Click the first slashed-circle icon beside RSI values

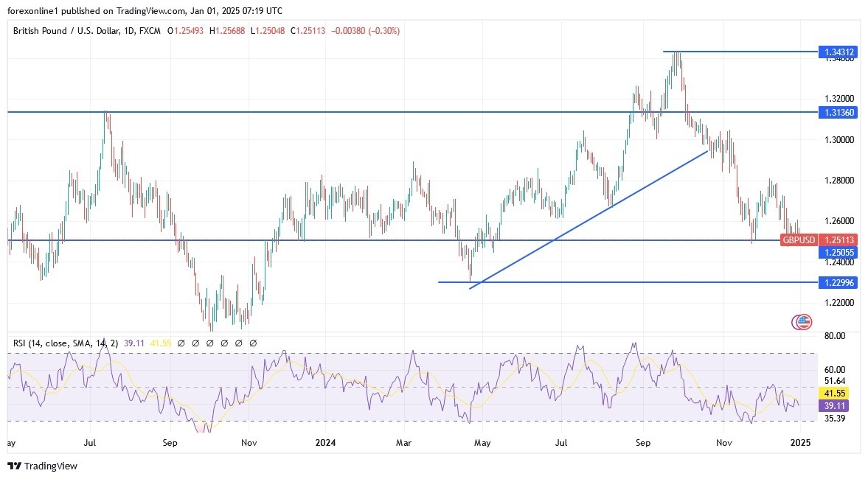[x=181, y=343]
